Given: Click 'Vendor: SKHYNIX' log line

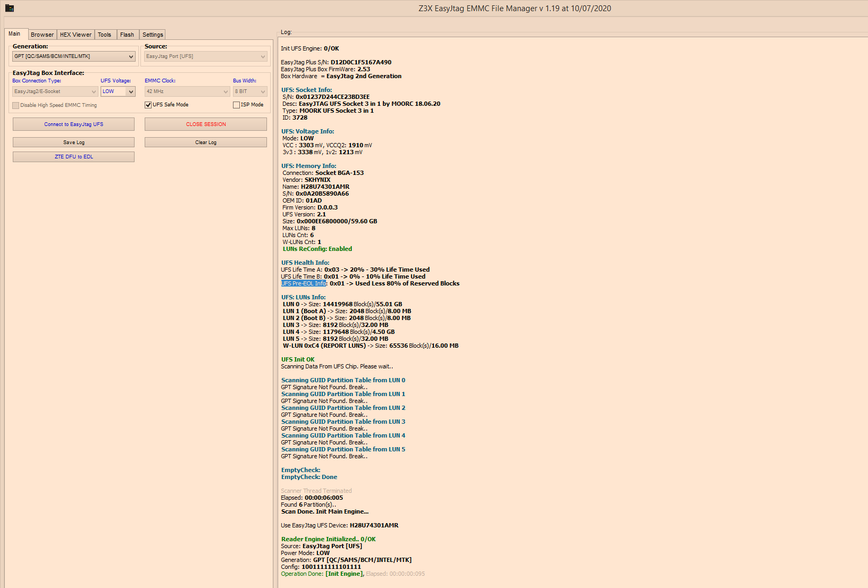Looking at the screenshot, I should click(x=306, y=180).
